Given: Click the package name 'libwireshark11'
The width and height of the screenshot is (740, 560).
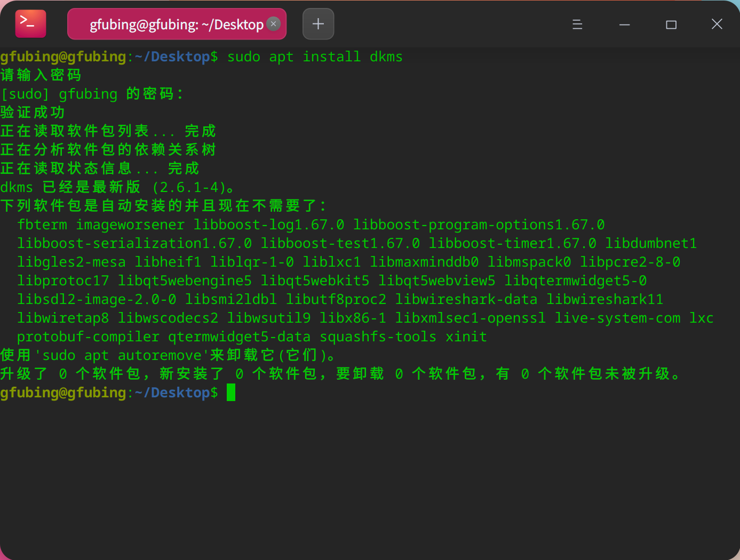Looking at the screenshot, I should 605,299.
